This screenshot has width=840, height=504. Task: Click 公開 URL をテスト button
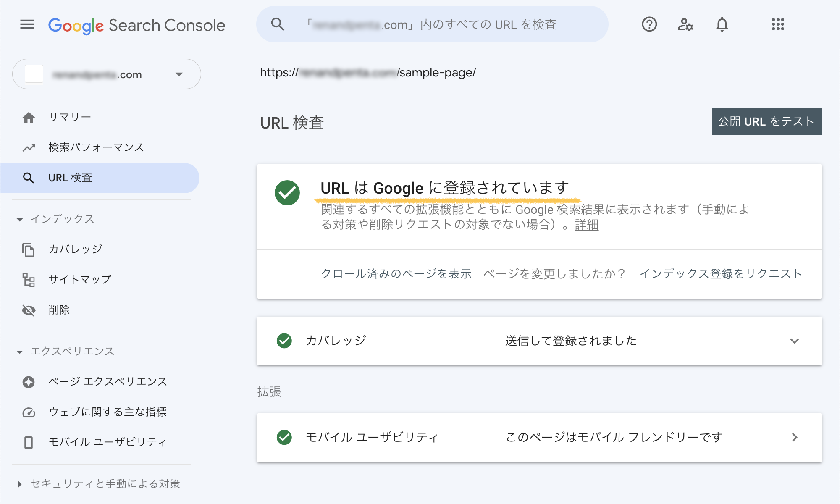point(766,121)
